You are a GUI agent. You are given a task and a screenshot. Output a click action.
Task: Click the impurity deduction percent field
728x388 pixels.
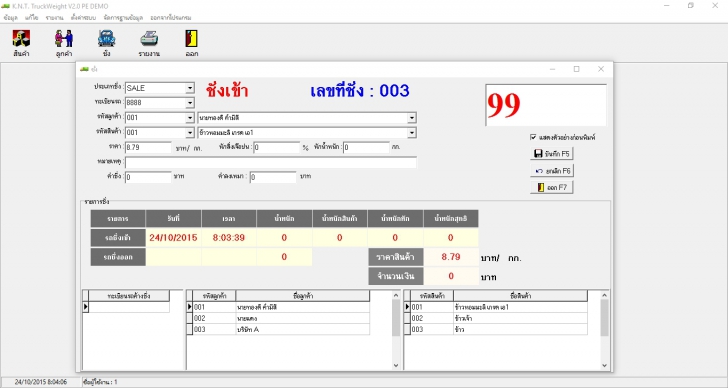click(x=277, y=148)
